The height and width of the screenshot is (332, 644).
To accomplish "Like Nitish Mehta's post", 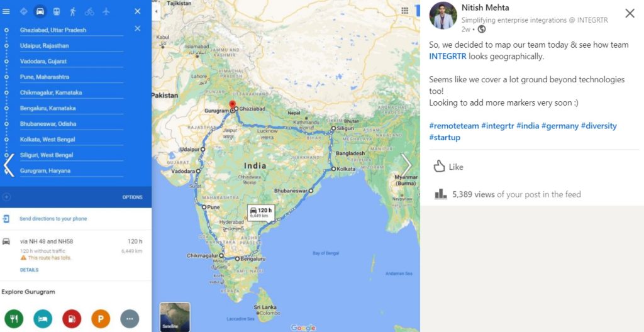I will point(448,167).
